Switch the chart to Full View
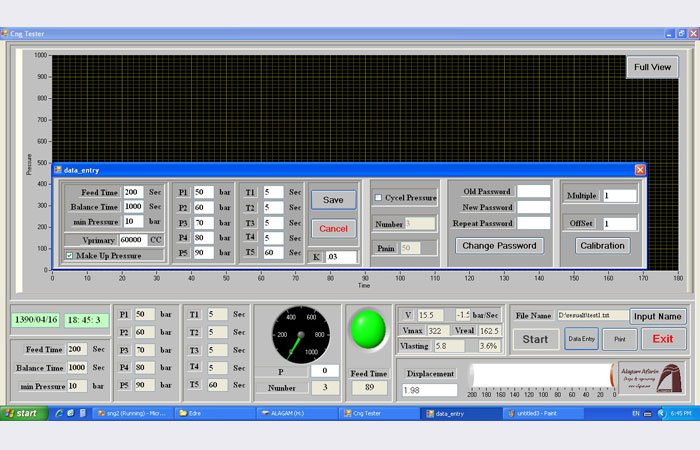The height and width of the screenshot is (450, 700). click(x=652, y=67)
